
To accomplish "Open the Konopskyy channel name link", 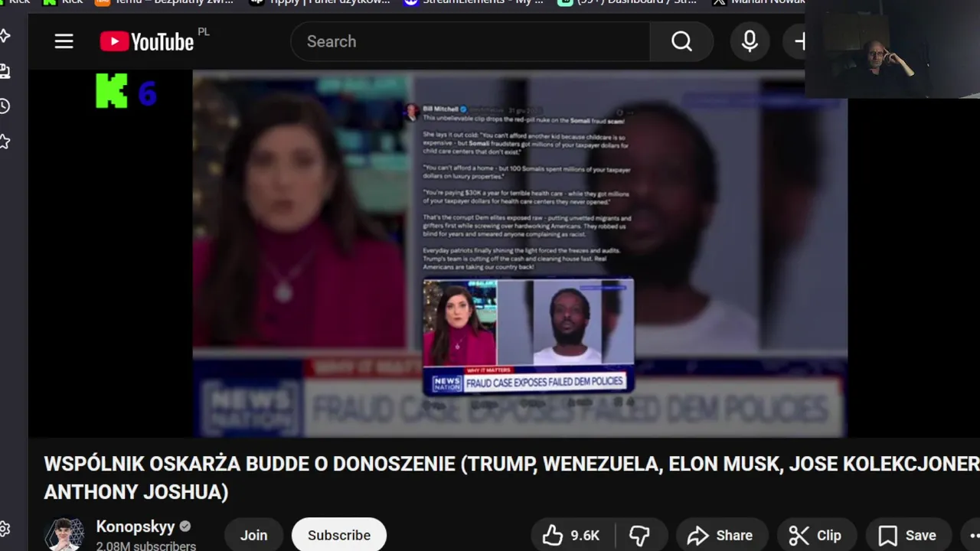I will click(135, 527).
